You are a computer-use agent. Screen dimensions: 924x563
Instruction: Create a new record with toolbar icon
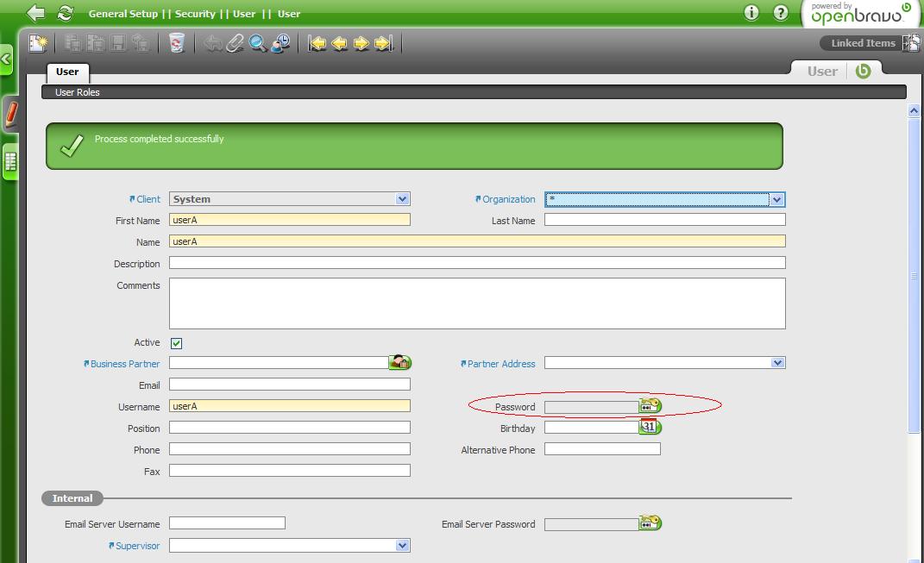(x=38, y=43)
